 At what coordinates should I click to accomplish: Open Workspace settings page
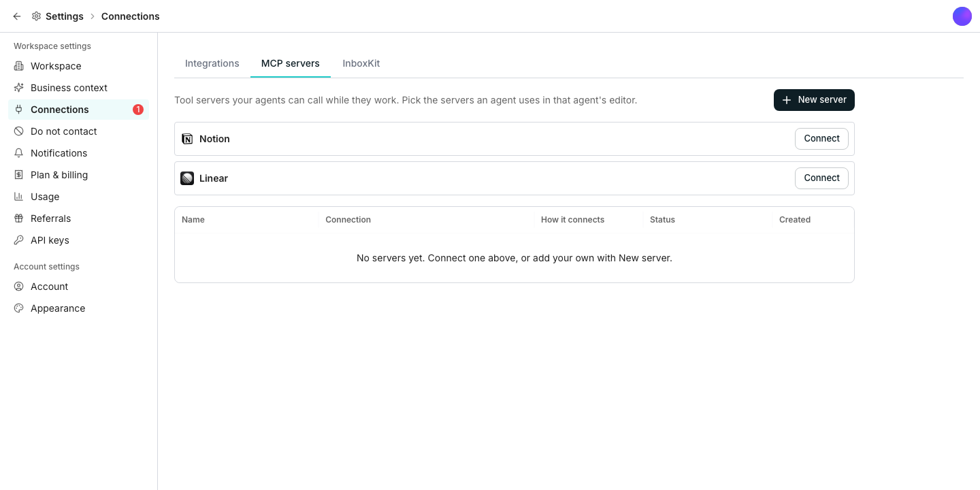(x=78, y=66)
